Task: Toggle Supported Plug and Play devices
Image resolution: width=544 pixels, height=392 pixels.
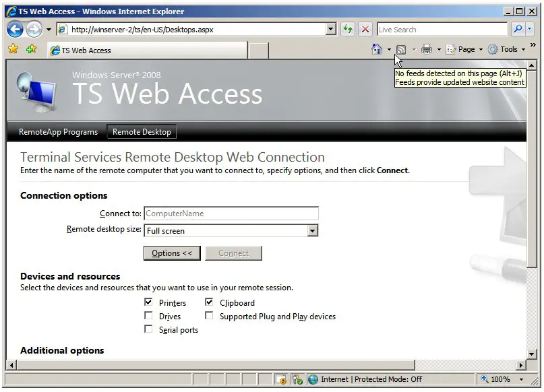Action: 209,316
